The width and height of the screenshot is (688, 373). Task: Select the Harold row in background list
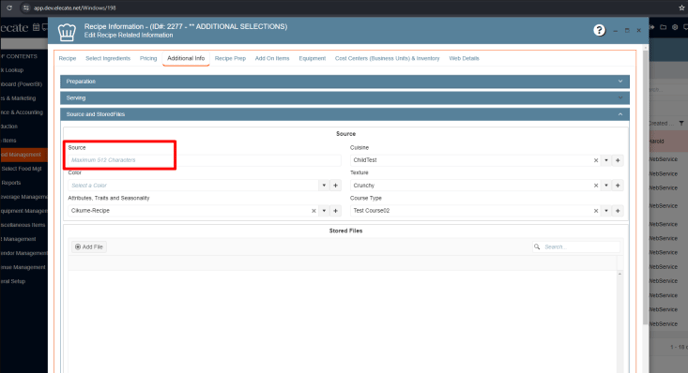[668, 141]
